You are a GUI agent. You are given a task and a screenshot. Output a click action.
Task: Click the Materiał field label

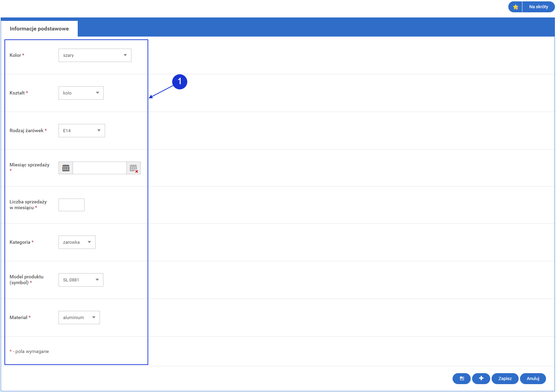pyautogui.click(x=18, y=318)
